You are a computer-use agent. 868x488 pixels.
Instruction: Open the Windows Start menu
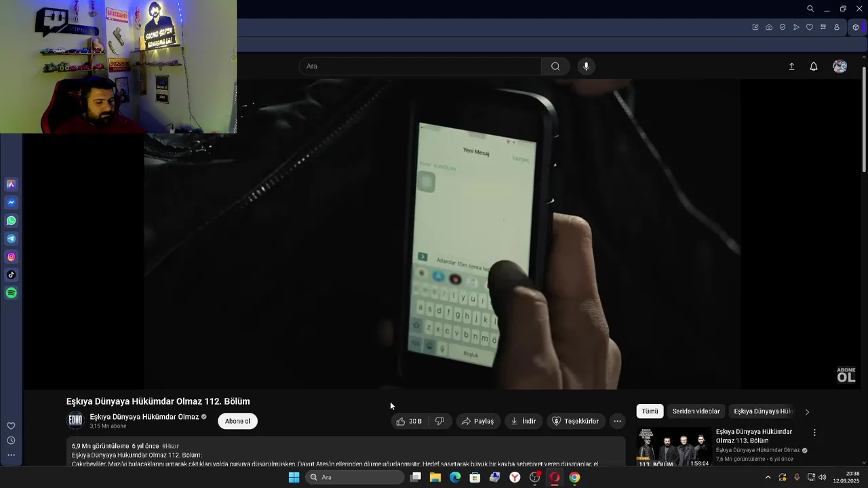coord(294,477)
